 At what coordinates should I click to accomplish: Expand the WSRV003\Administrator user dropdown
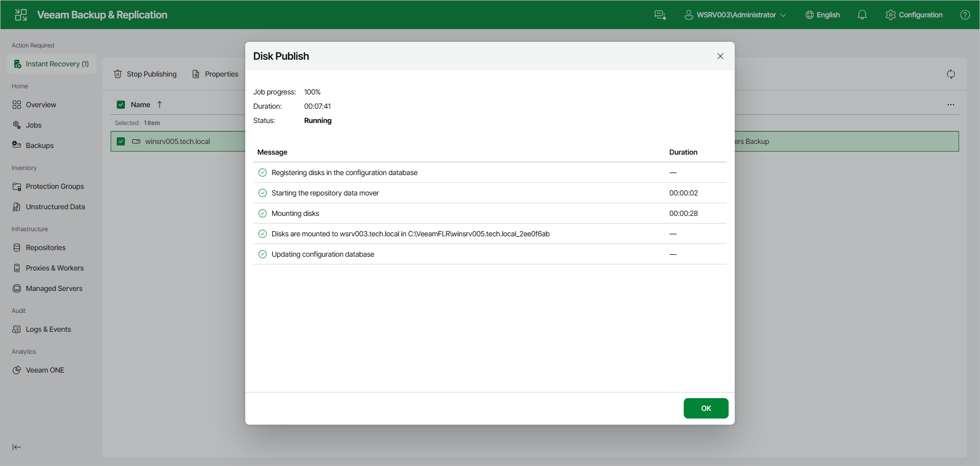pyautogui.click(x=735, y=15)
